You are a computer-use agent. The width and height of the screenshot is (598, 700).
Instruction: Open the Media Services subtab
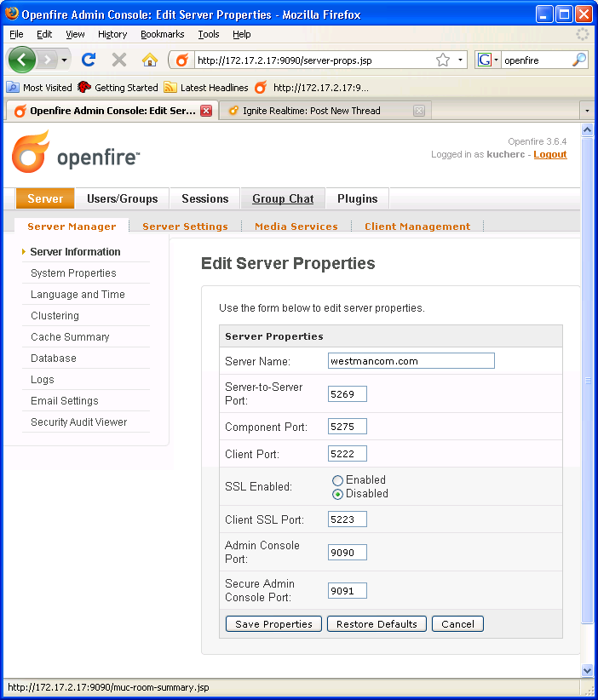pyautogui.click(x=296, y=227)
